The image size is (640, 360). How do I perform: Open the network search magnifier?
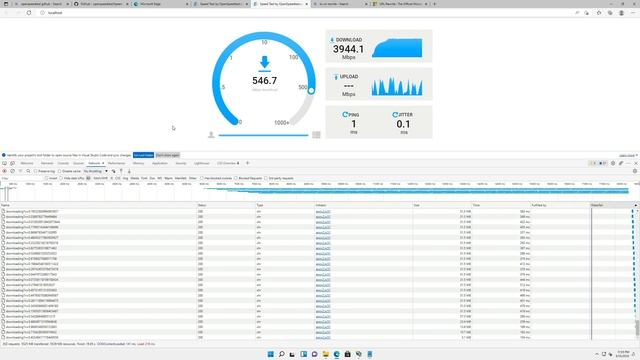[x=28, y=171]
